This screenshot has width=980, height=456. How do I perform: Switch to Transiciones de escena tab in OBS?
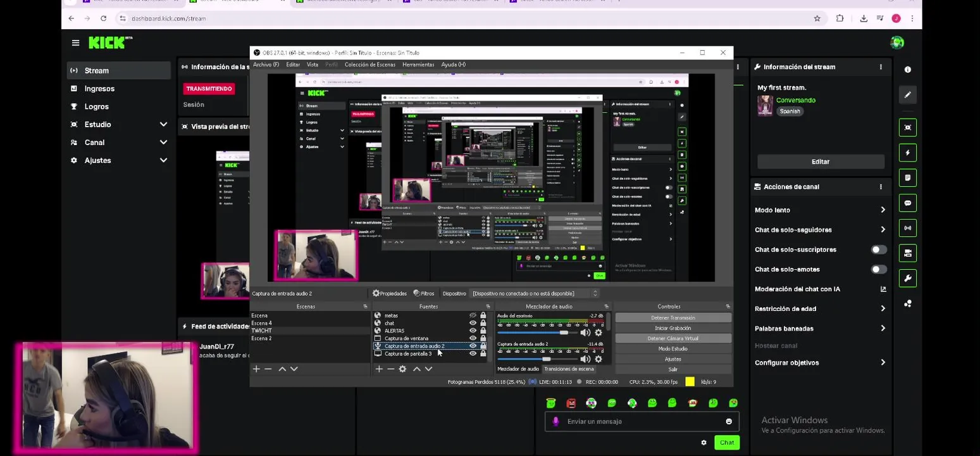click(x=569, y=369)
